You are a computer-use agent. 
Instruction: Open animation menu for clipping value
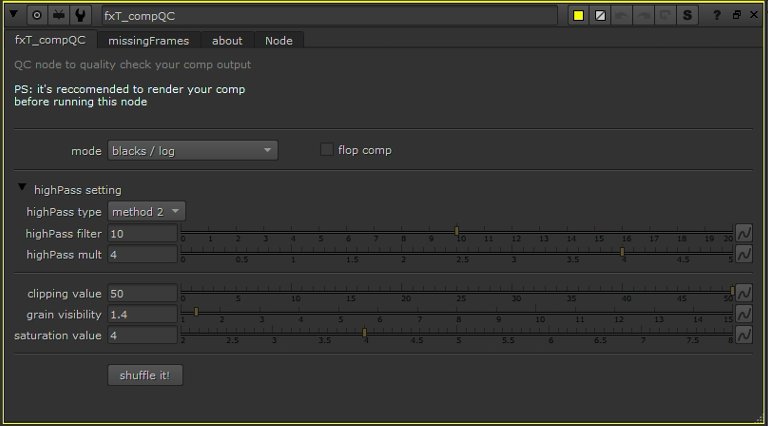744,293
